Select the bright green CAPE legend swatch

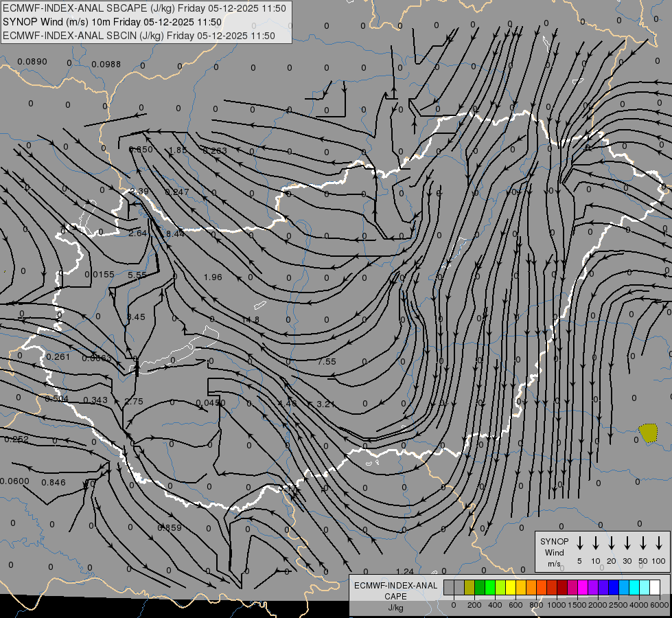490,588
